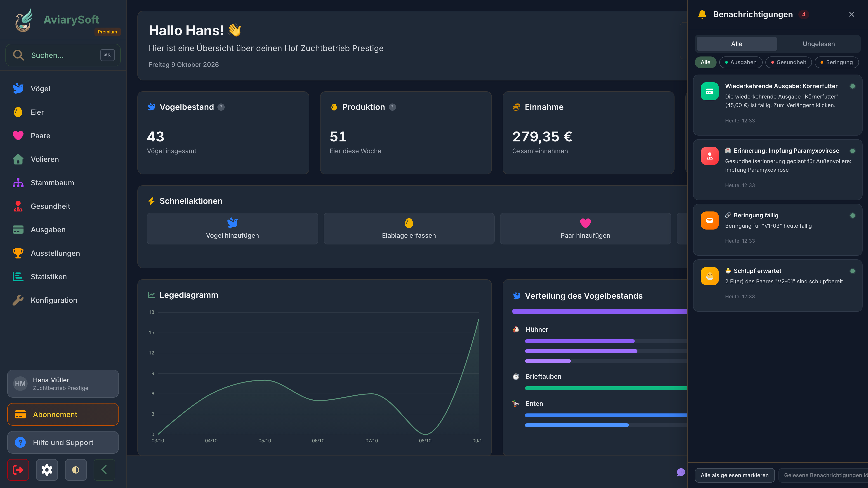Click unread dot on Körnerfutter notification
This screenshot has height=488, width=868.
(x=852, y=86)
